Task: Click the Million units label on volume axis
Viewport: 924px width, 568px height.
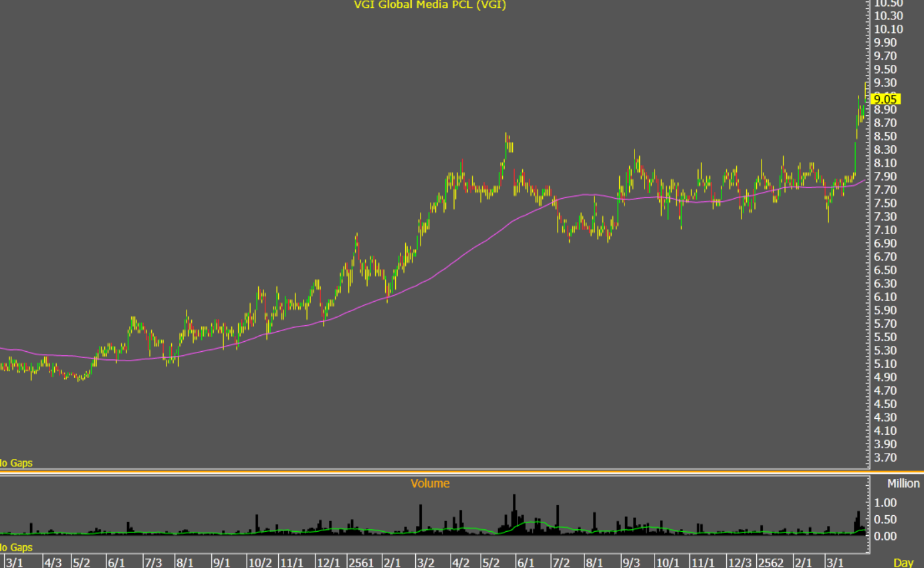Action: 903,483
